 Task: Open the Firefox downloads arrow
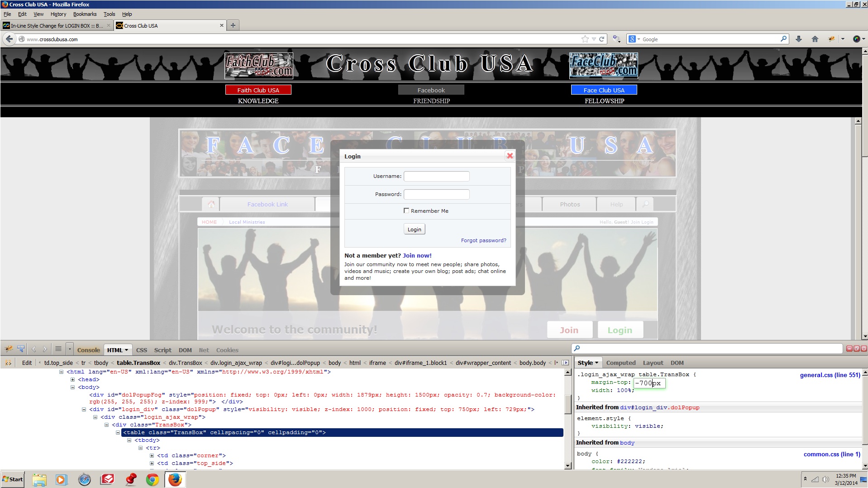coord(798,39)
